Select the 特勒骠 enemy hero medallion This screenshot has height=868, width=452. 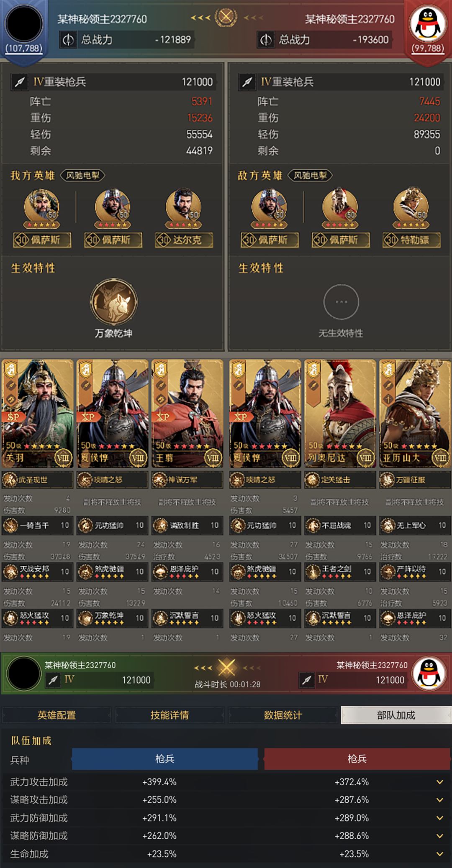pyautogui.click(x=411, y=208)
